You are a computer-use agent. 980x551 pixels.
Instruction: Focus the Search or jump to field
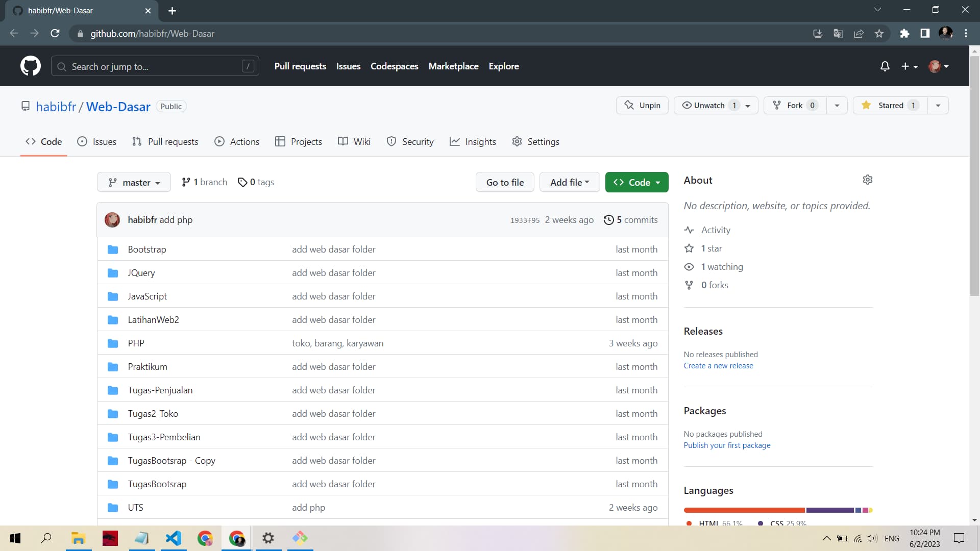(x=155, y=66)
